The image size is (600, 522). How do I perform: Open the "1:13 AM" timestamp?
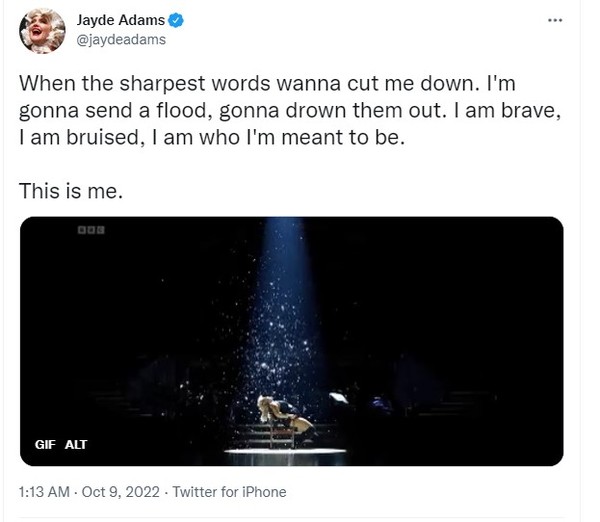42,492
